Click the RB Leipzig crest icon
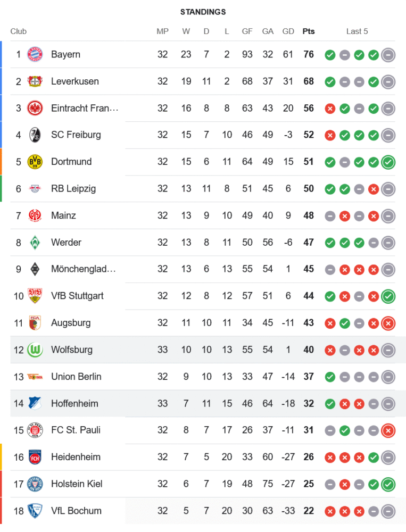Image resolution: width=406 pixels, height=532 pixels. (35, 188)
